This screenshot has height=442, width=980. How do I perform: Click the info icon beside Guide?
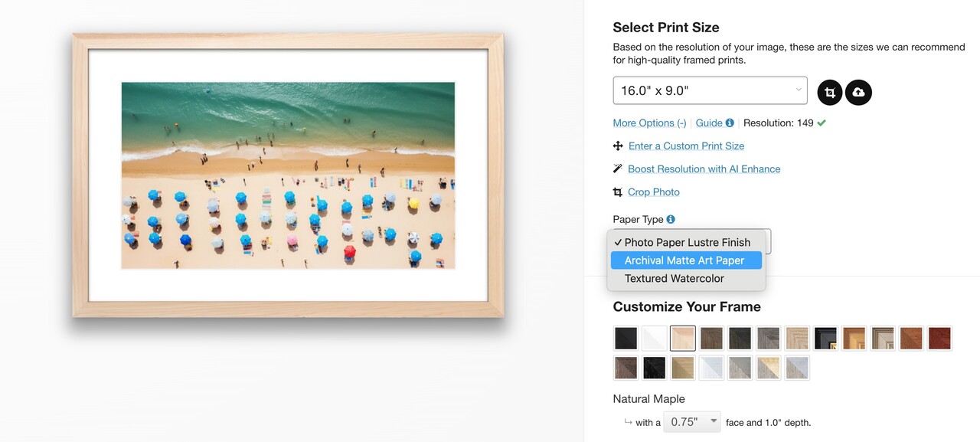click(x=730, y=123)
